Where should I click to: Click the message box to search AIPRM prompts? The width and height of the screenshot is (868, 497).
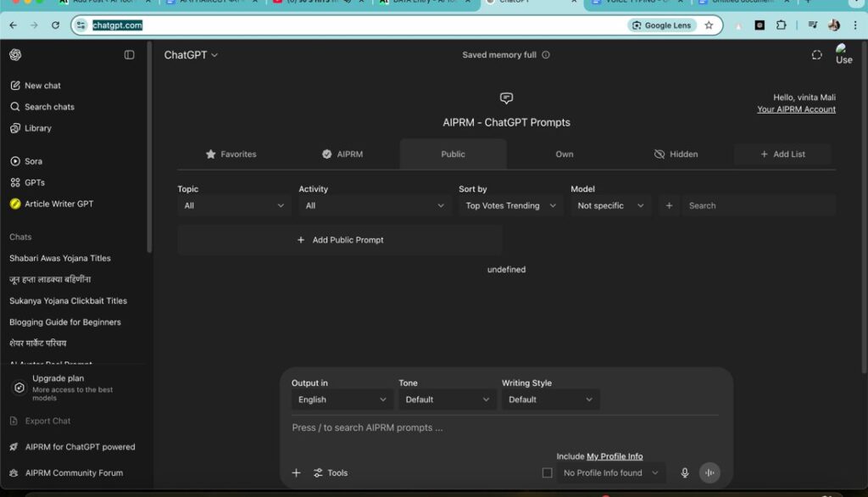[504, 427]
